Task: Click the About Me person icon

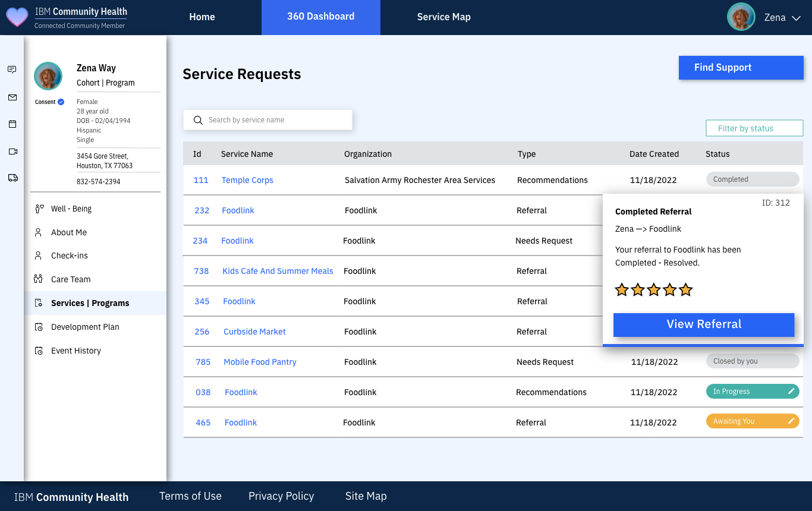Action: pyautogui.click(x=38, y=232)
